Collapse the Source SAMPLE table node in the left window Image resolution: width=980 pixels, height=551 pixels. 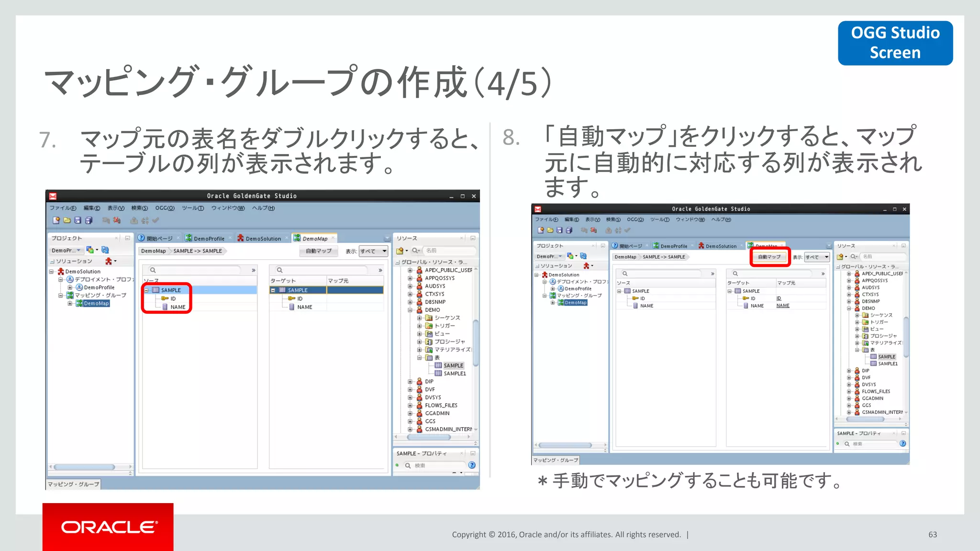(x=146, y=290)
